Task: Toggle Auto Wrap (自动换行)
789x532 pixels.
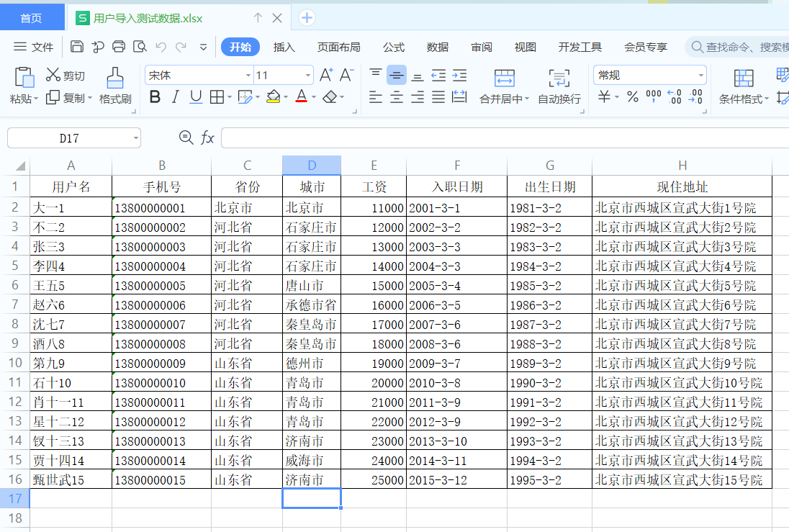Action: coord(559,86)
